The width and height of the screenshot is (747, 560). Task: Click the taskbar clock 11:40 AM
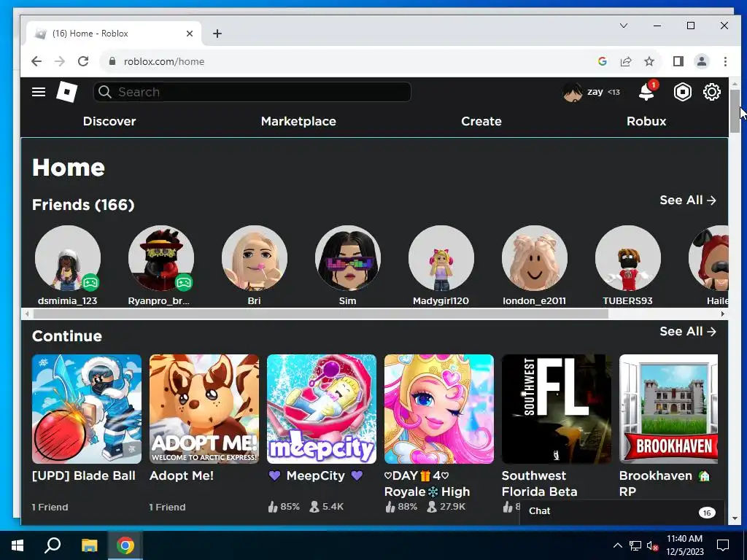coord(684,539)
